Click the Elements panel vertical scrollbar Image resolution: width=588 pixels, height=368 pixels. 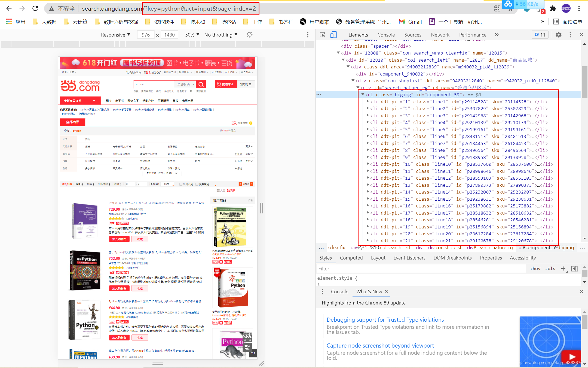[584, 82]
